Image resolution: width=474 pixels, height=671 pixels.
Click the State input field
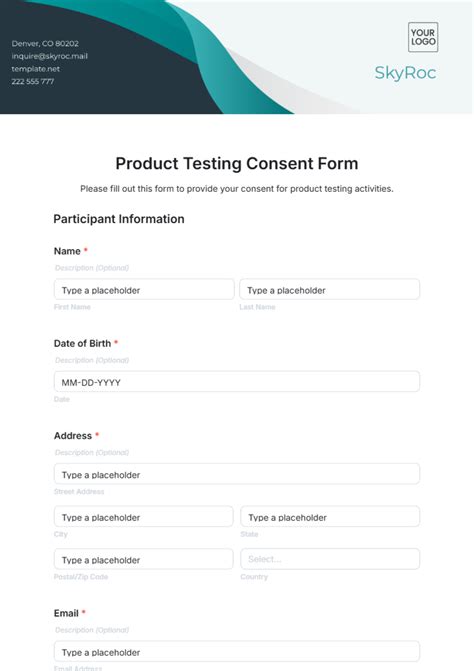330,517
